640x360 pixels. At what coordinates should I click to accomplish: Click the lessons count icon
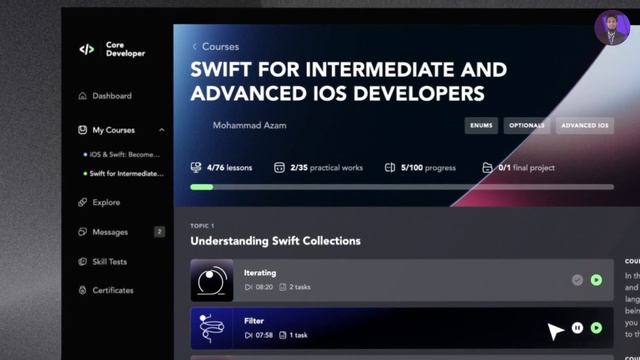click(x=196, y=167)
